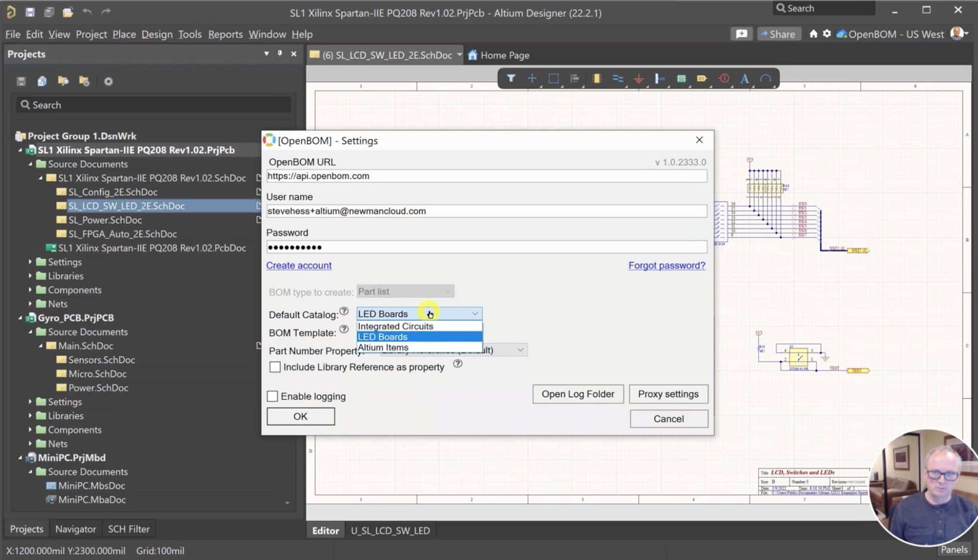Click the Share button

[x=778, y=34]
